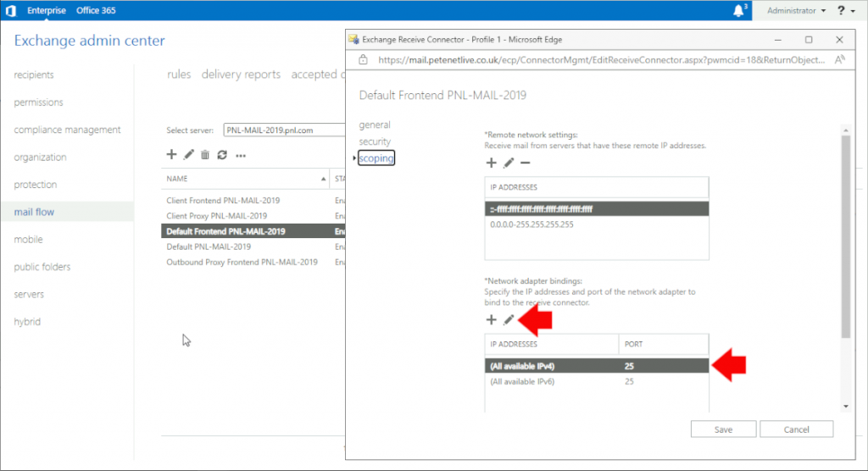
Task: Remove the selected remote IP address
Action: pos(526,163)
